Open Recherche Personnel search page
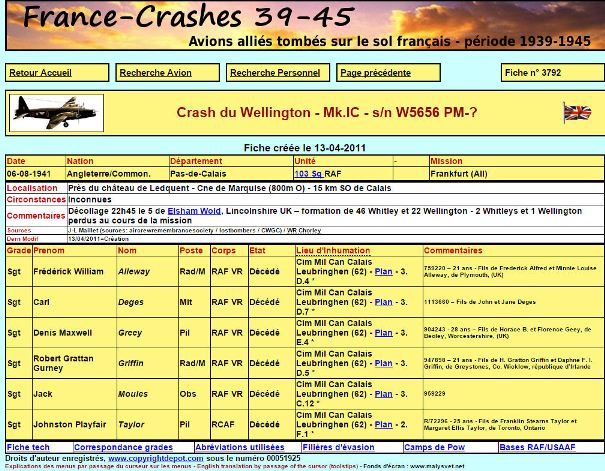This screenshot has width=605, height=471. [x=275, y=73]
